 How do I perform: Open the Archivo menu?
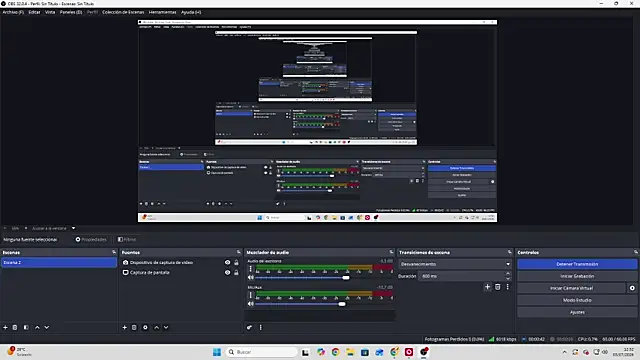coord(13,12)
